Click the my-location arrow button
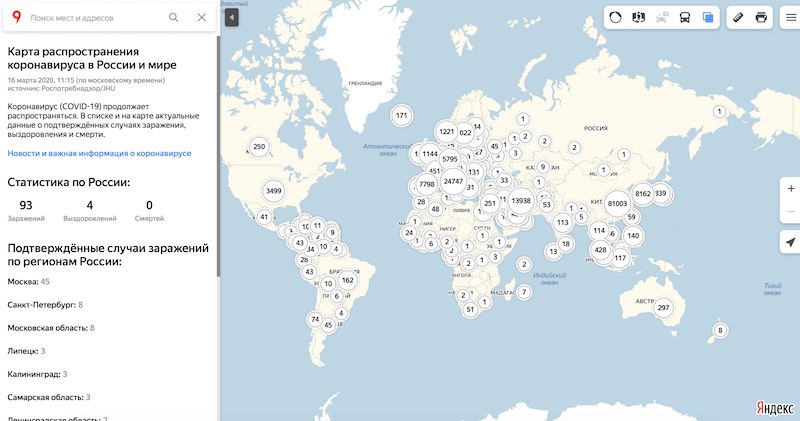Viewport: 800px width, 421px height. pos(791,242)
